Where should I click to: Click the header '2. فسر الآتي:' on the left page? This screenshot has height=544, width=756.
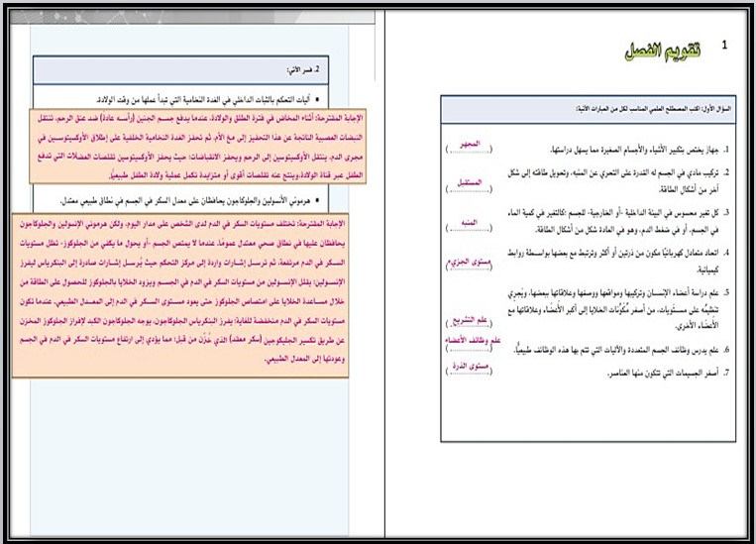click(x=303, y=70)
